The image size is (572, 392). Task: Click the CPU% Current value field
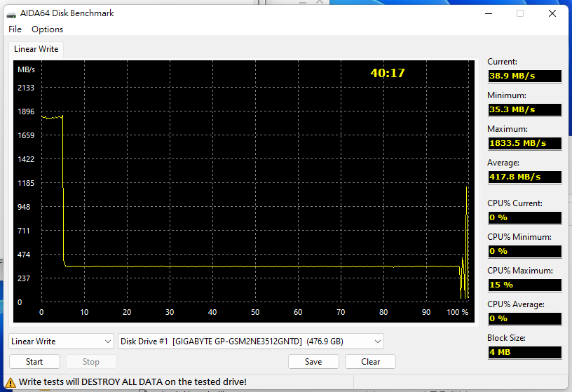pyautogui.click(x=524, y=217)
